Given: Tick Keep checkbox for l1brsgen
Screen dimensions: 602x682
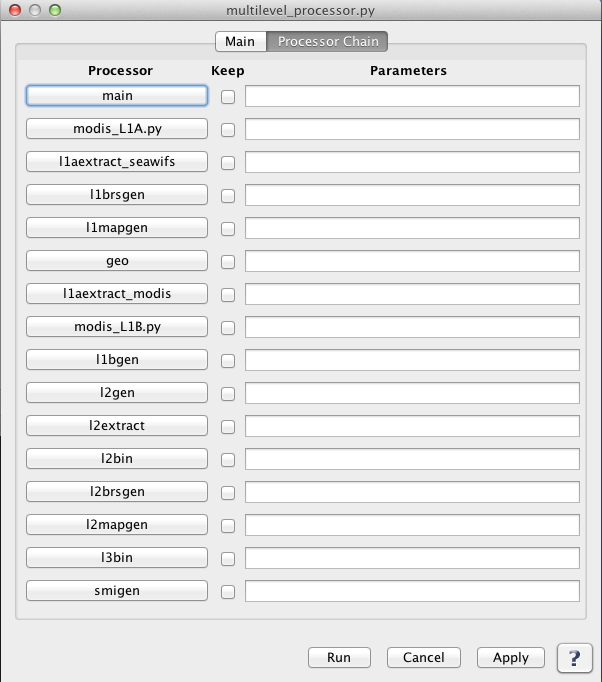Looking at the screenshot, I should (228, 196).
